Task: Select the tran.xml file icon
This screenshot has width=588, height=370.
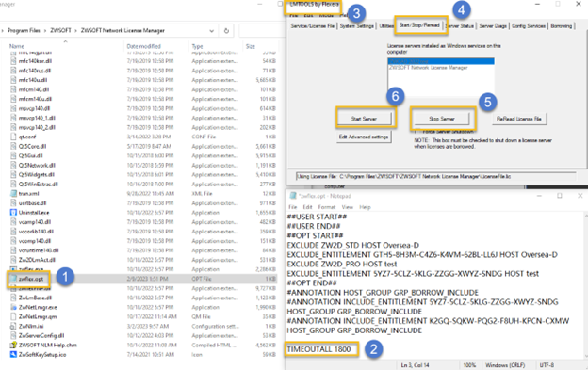Action: [13, 194]
